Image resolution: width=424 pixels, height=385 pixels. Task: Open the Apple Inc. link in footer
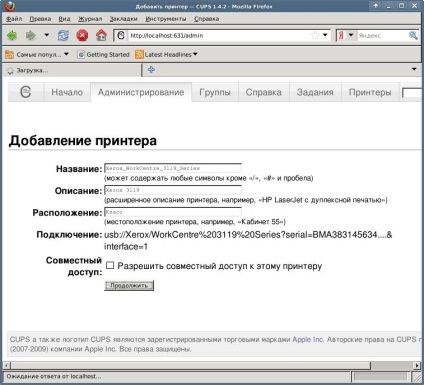click(308, 339)
